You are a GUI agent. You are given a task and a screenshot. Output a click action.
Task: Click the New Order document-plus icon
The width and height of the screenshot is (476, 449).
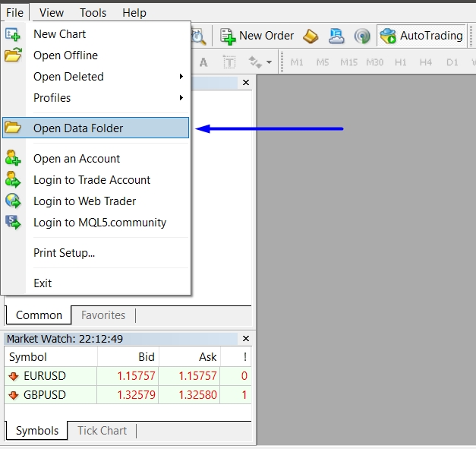pyautogui.click(x=228, y=36)
